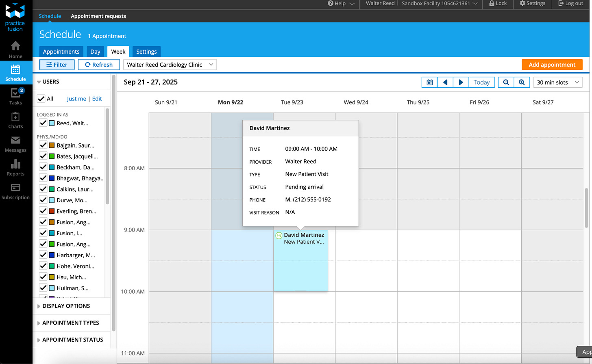592x364 pixels.
Task: Click the Edit users link
Action: click(x=97, y=99)
